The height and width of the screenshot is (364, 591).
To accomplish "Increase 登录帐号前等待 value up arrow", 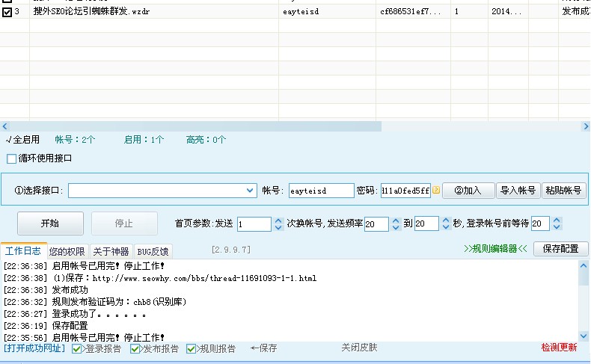I will click(x=557, y=220).
